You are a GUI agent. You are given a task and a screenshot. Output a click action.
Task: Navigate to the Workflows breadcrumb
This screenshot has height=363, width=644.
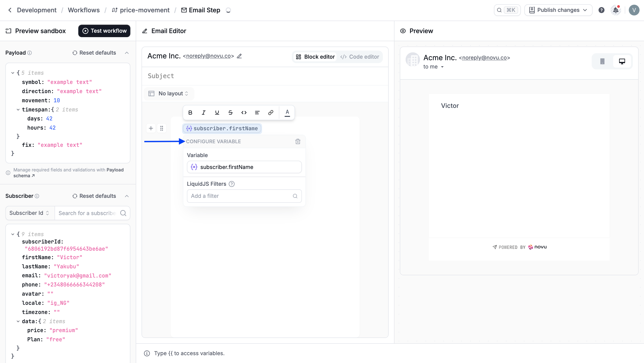(84, 10)
